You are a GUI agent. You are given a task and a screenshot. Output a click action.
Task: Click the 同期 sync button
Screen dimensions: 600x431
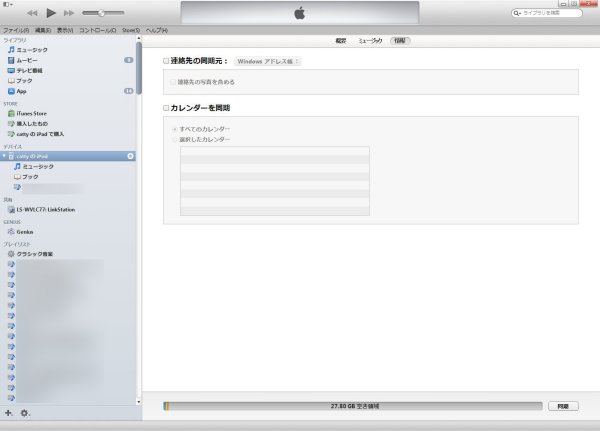pyautogui.click(x=563, y=406)
